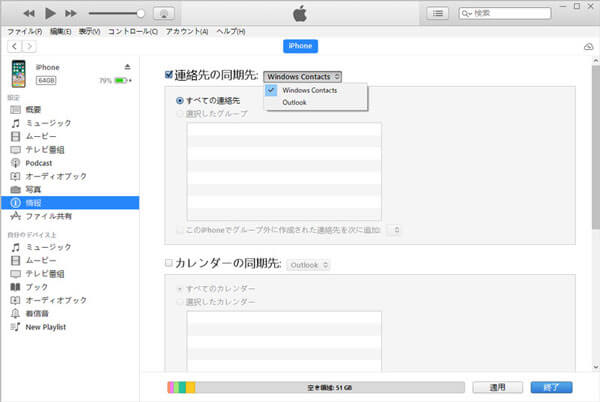Skip forward to next track

71,13
